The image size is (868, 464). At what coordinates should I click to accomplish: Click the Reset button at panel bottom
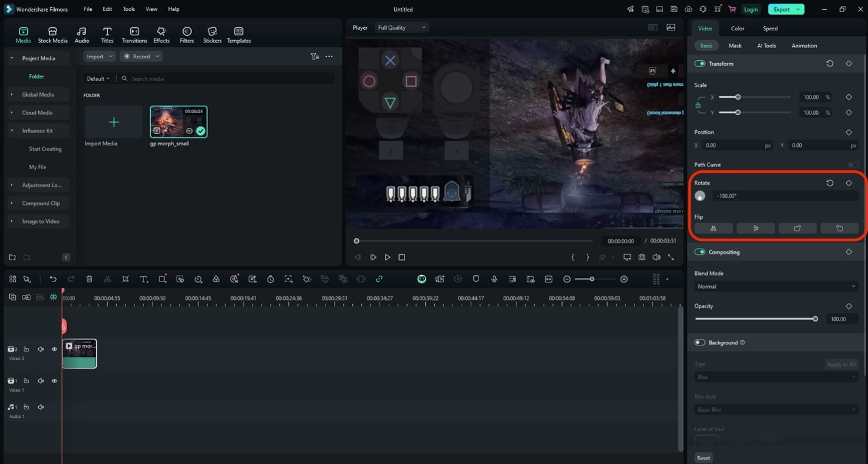[x=703, y=457]
